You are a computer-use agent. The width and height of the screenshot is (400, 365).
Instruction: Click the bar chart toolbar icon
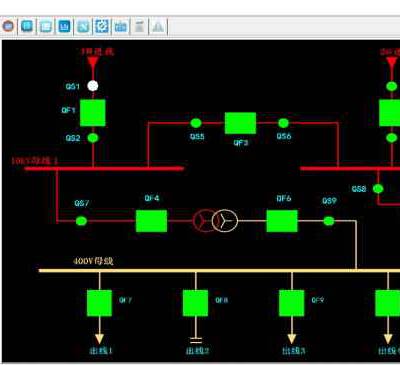point(64,26)
